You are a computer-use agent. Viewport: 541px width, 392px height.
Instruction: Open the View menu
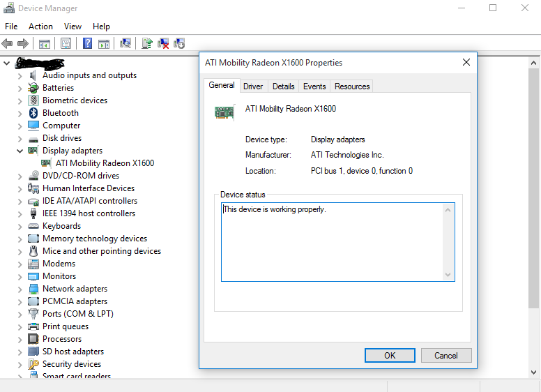pyautogui.click(x=73, y=27)
